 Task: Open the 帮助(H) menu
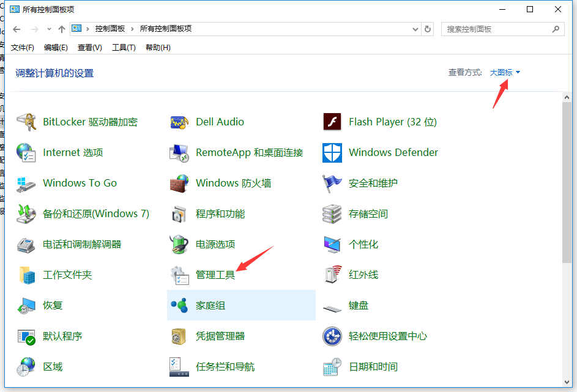tap(158, 48)
